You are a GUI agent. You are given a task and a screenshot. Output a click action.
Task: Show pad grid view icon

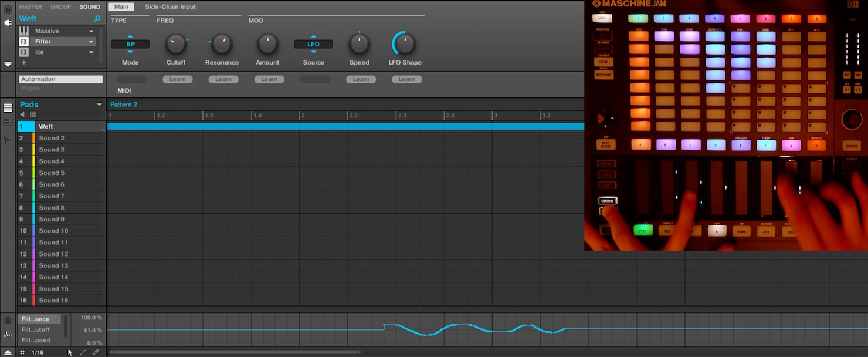coord(33,114)
